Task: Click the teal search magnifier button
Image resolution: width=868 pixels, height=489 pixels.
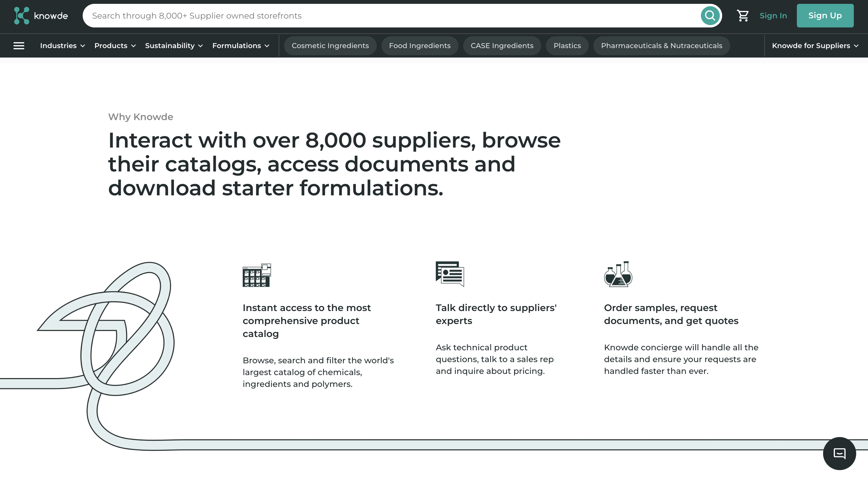Action: pos(710,15)
